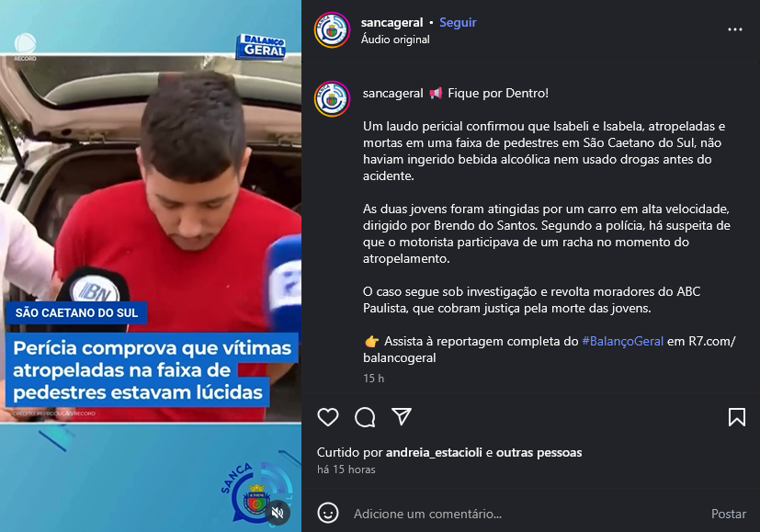
Task: Like the post with the heart icon
Action: click(x=328, y=417)
